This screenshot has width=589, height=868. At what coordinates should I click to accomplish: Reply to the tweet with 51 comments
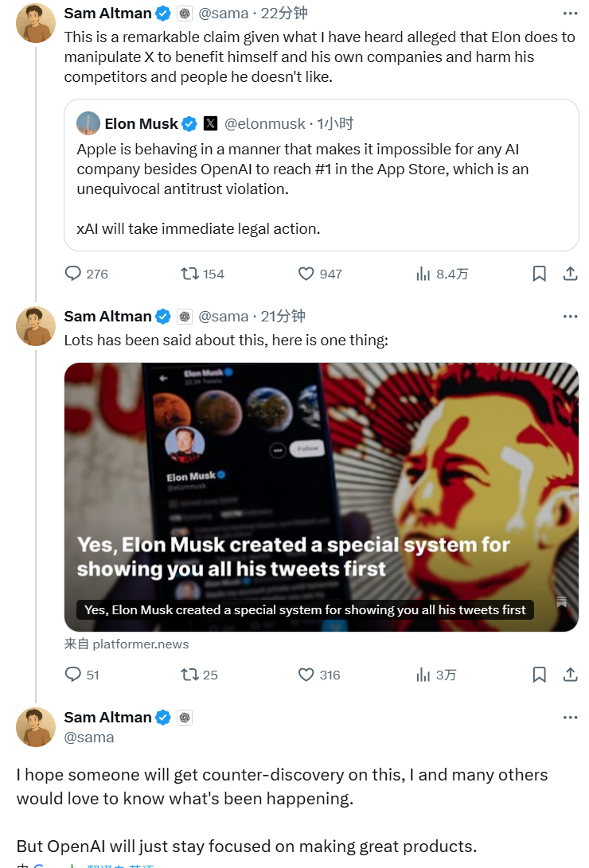[82, 674]
